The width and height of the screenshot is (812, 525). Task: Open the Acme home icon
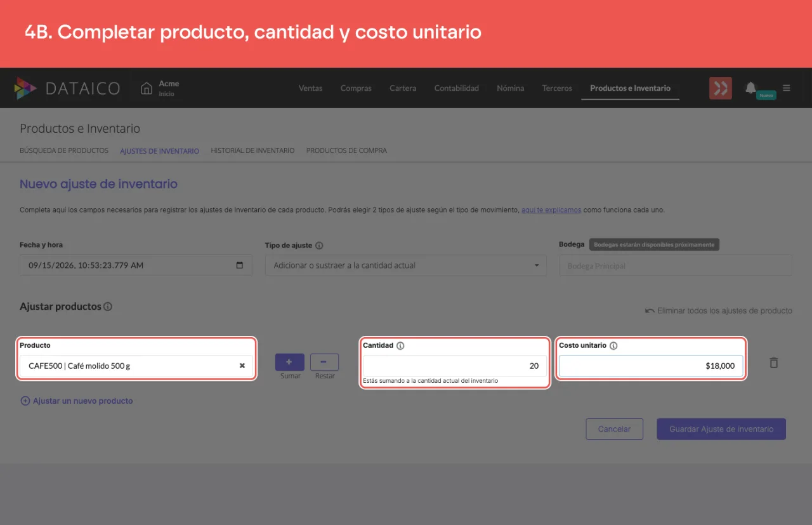point(147,88)
